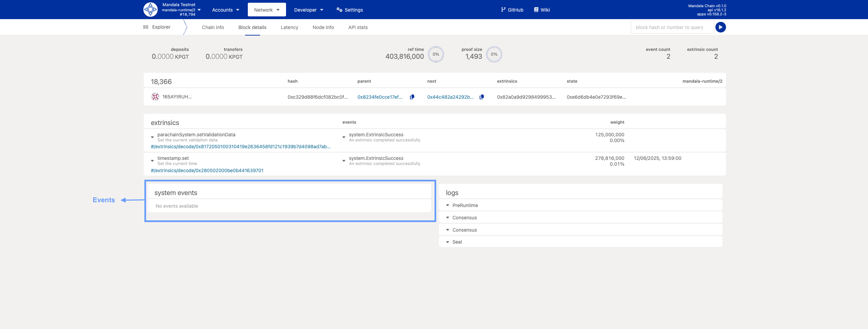Expand the PreRuntime log entry
The width and height of the screenshot is (868, 329).
pos(447,205)
